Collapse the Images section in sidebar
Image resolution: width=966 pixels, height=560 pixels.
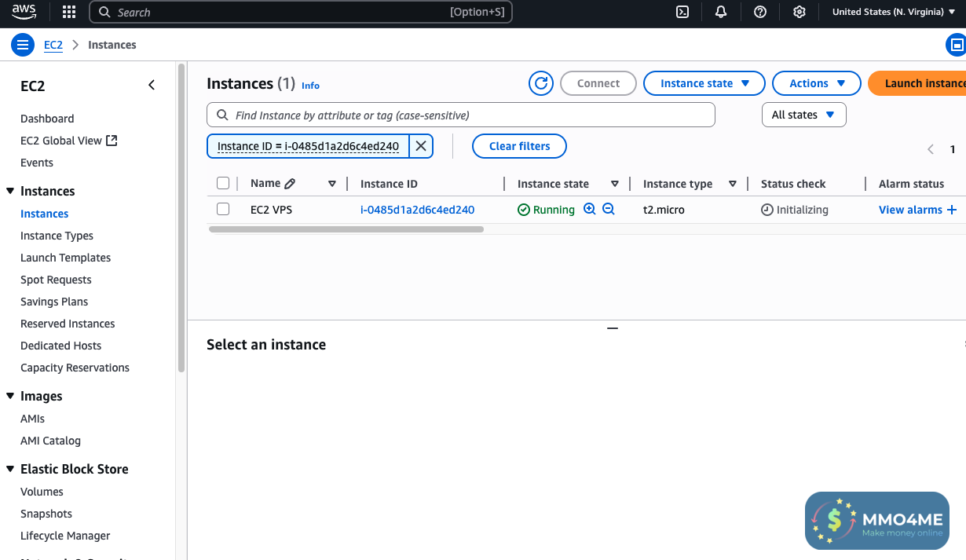point(10,397)
